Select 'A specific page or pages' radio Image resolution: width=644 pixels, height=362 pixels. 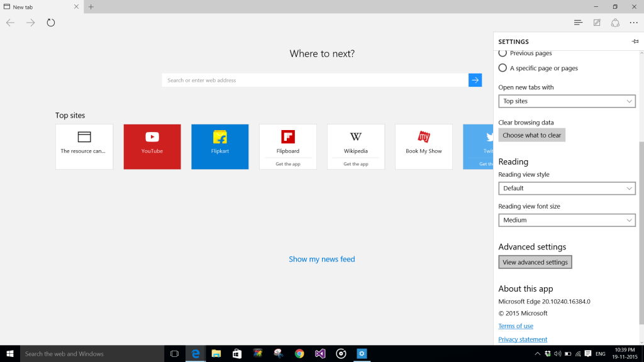[502, 68]
